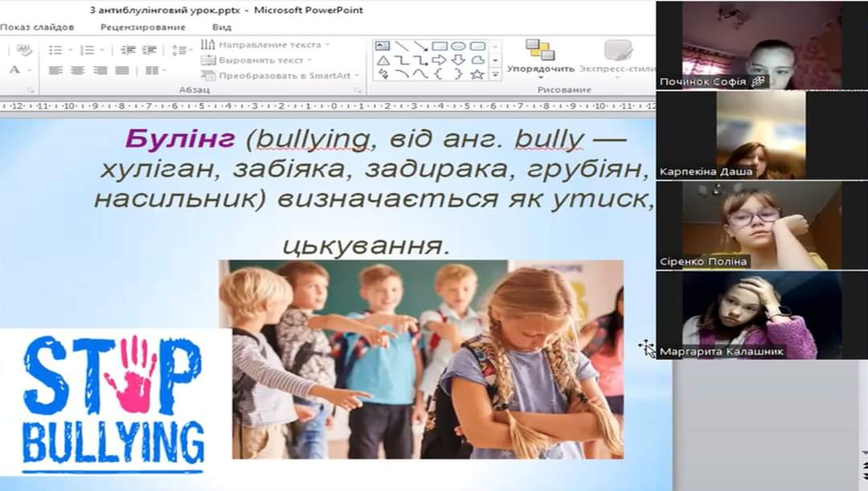This screenshot has height=491, width=868.
Task: Select the Text Box shape
Action: click(382, 46)
